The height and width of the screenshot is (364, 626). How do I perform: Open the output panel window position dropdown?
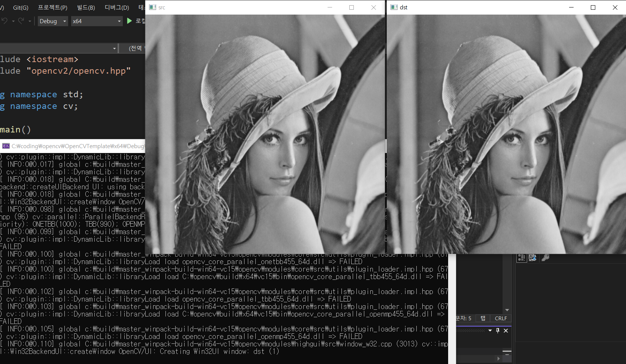490,330
